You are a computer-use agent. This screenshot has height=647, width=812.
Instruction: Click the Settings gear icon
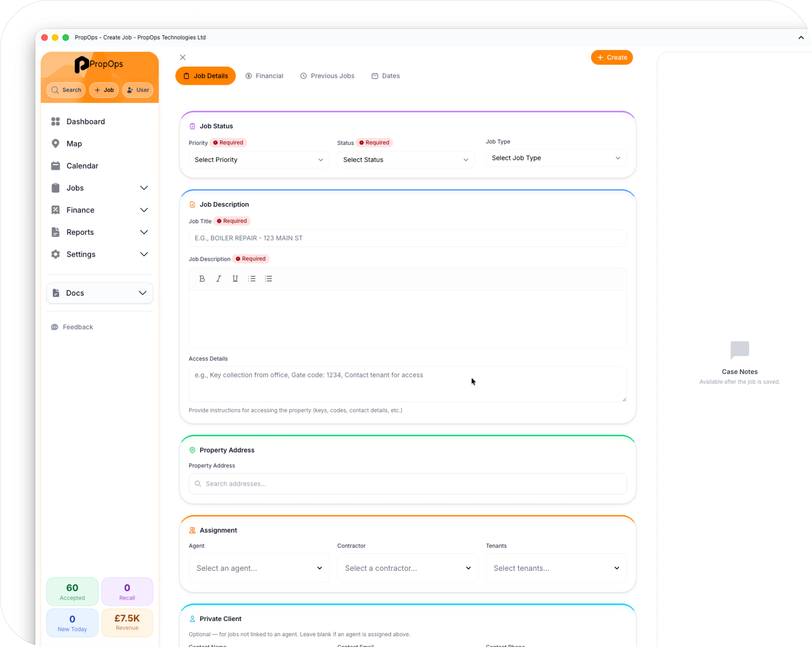pos(56,255)
